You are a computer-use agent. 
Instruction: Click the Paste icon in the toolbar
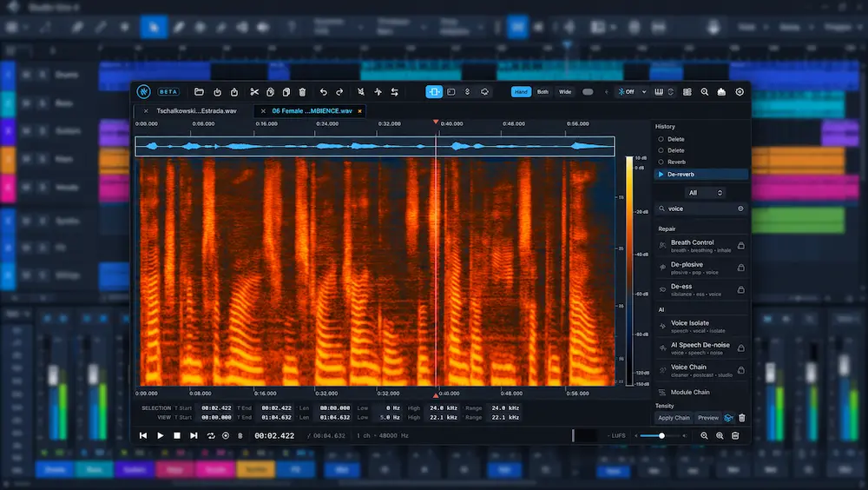[286, 92]
